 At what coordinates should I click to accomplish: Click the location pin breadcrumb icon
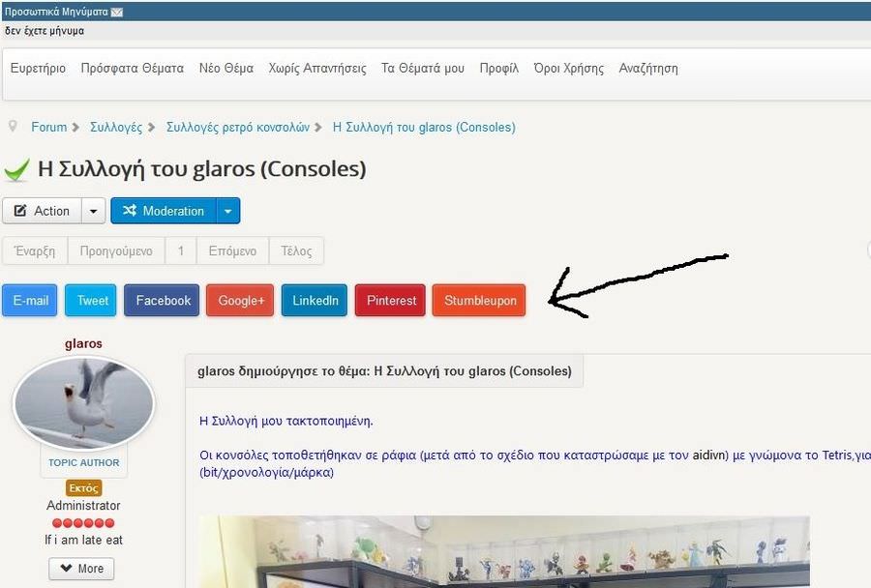click(14, 127)
